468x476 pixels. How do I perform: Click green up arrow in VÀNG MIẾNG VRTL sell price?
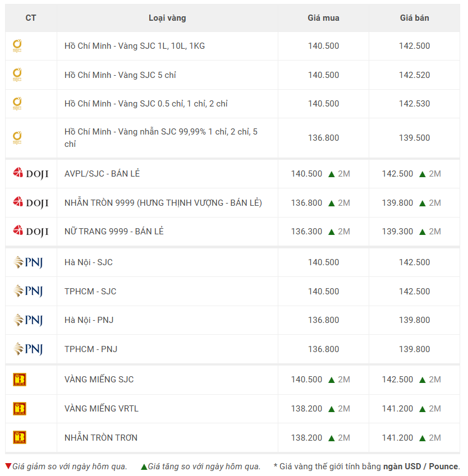pos(423,409)
